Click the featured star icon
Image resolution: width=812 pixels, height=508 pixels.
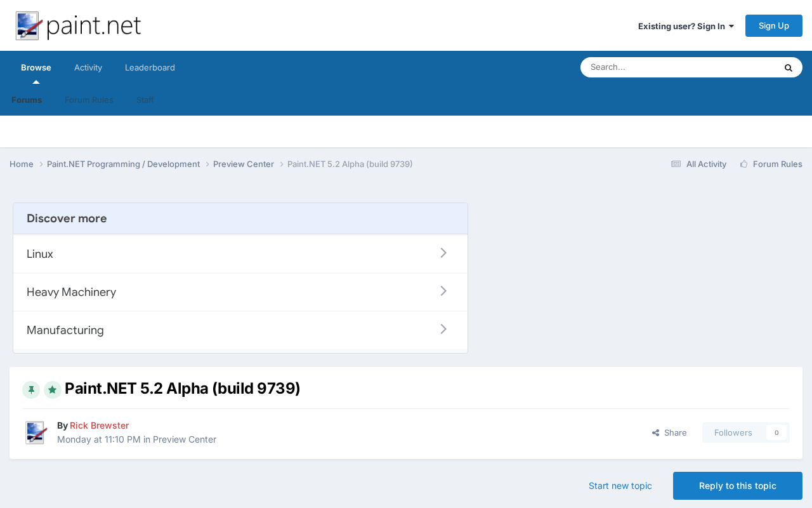(53, 390)
